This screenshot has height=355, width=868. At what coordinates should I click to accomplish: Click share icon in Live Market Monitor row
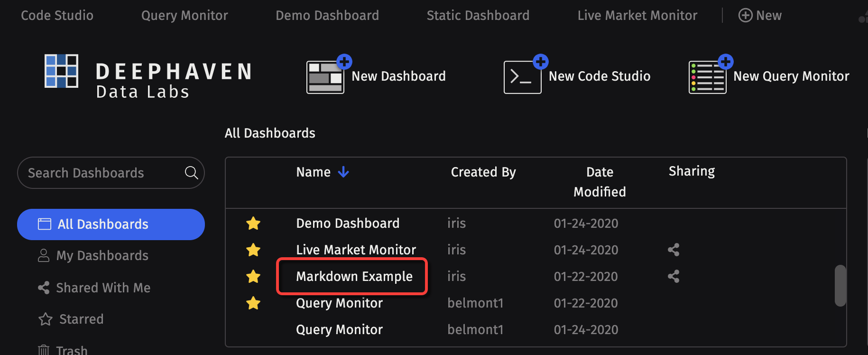click(x=674, y=250)
